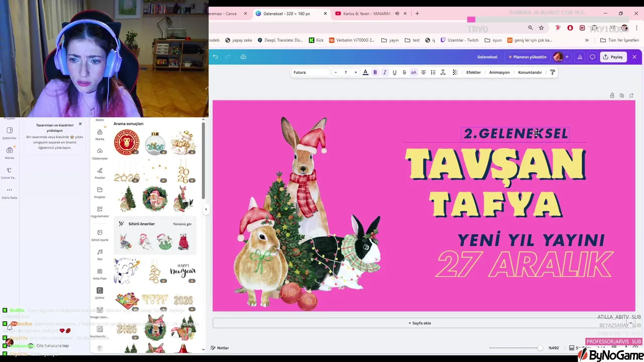This screenshot has width=644, height=362.
Task: Click the %492 zoom level
Action: pyautogui.click(x=553, y=348)
